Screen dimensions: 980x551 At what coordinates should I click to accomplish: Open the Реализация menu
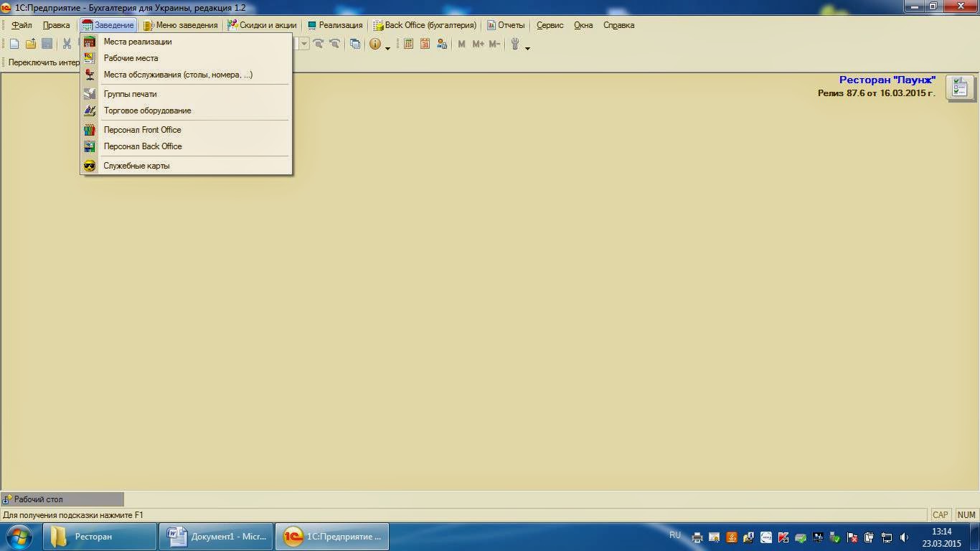click(335, 25)
